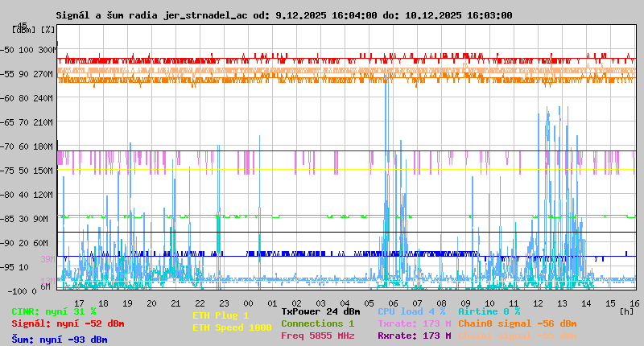Click the '-80 40 120M' y-axis label
Image resolution: width=644 pixels, height=346 pixels.
tap(27, 195)
